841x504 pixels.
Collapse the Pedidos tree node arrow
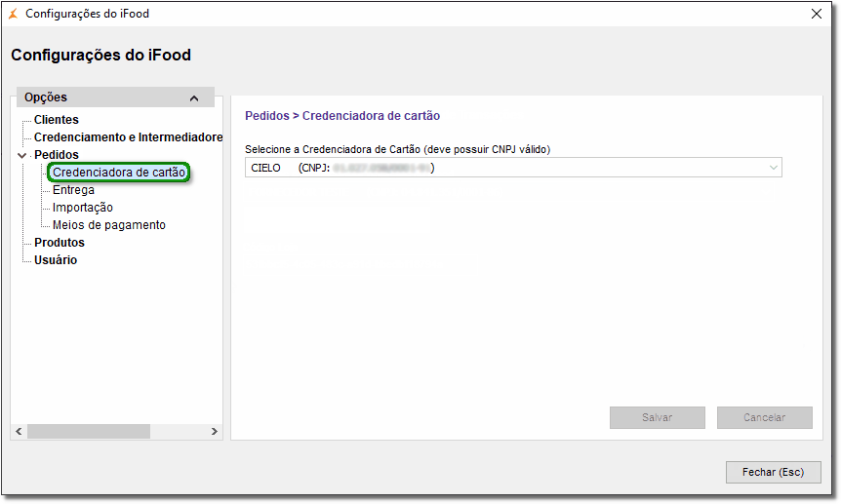click(22, 155)
